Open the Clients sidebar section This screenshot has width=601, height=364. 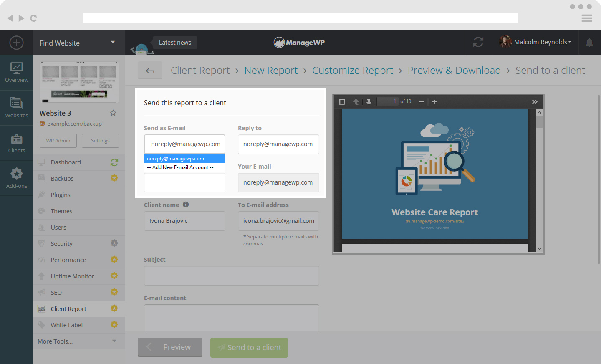click(x=17, y=143)
